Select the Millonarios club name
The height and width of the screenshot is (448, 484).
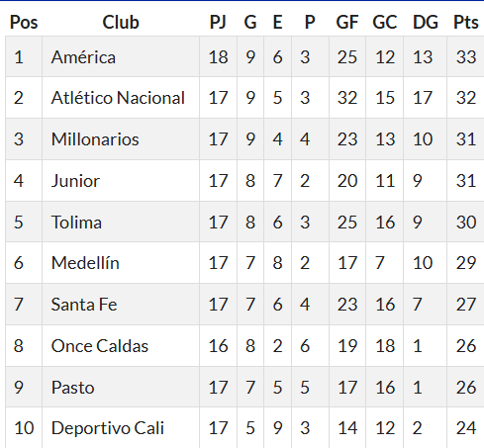click(x=95, y=139)
